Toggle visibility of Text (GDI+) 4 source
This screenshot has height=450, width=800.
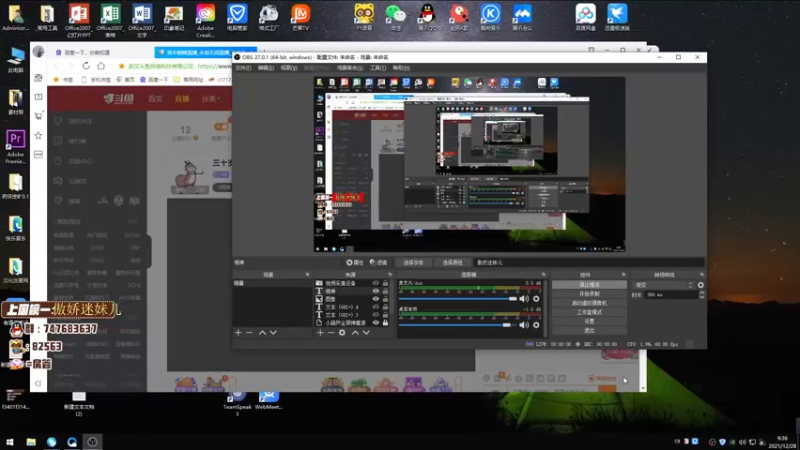tap(376, 307)
